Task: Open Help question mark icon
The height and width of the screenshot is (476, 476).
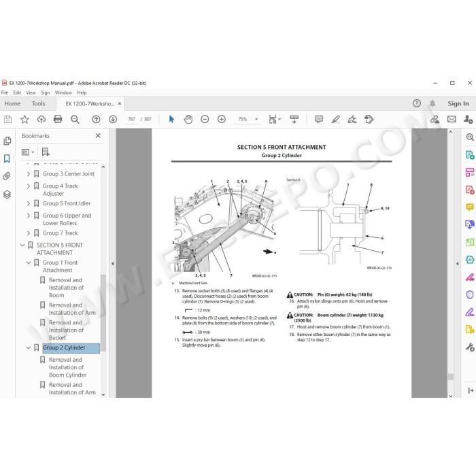Action: (x=417, y=103)
